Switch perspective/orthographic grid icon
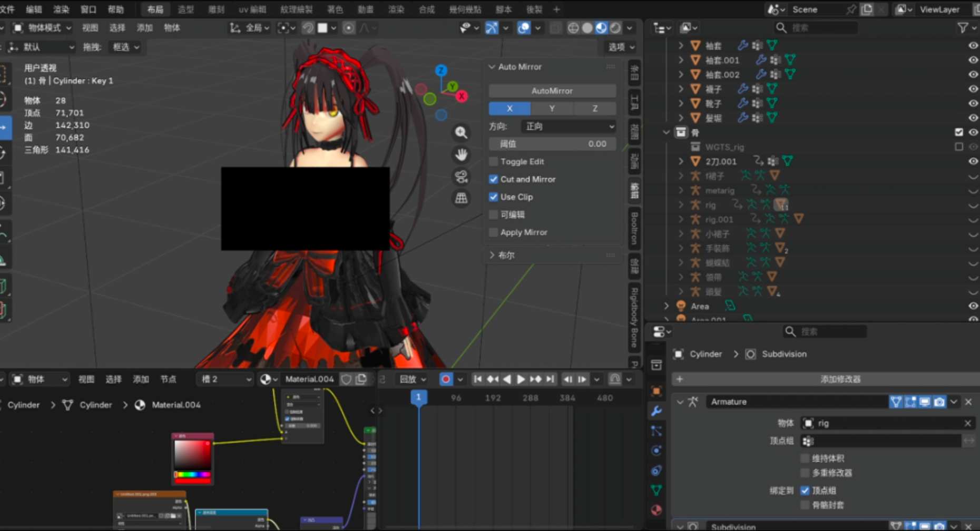This screenshot has height=531, width=980. pyautogui.click(x=461, y=198)
